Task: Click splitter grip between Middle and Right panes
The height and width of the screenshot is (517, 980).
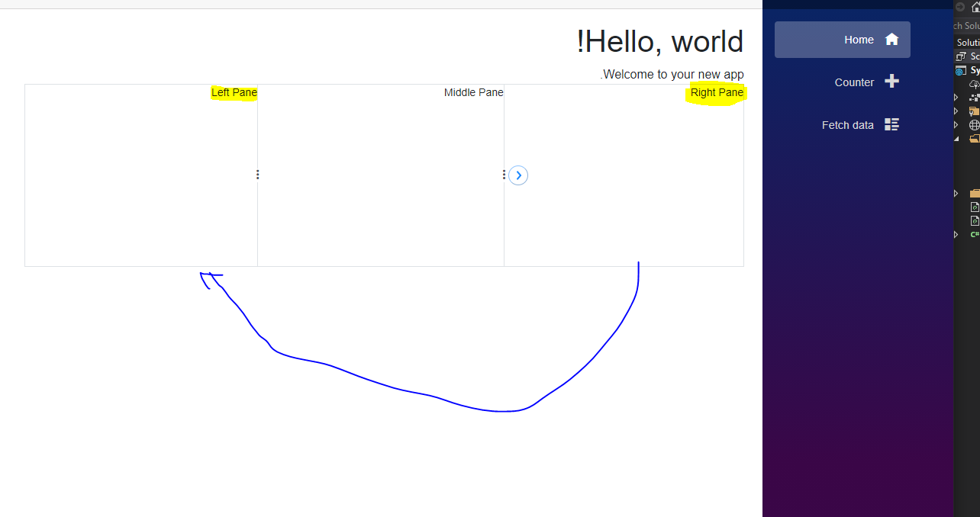Action: (x=504, y=175)
